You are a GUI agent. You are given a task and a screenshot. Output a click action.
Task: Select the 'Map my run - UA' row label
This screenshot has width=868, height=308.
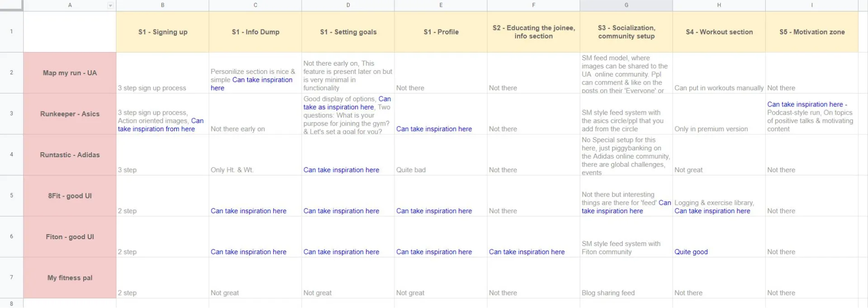pyautogui.click(x=70, y=73)
